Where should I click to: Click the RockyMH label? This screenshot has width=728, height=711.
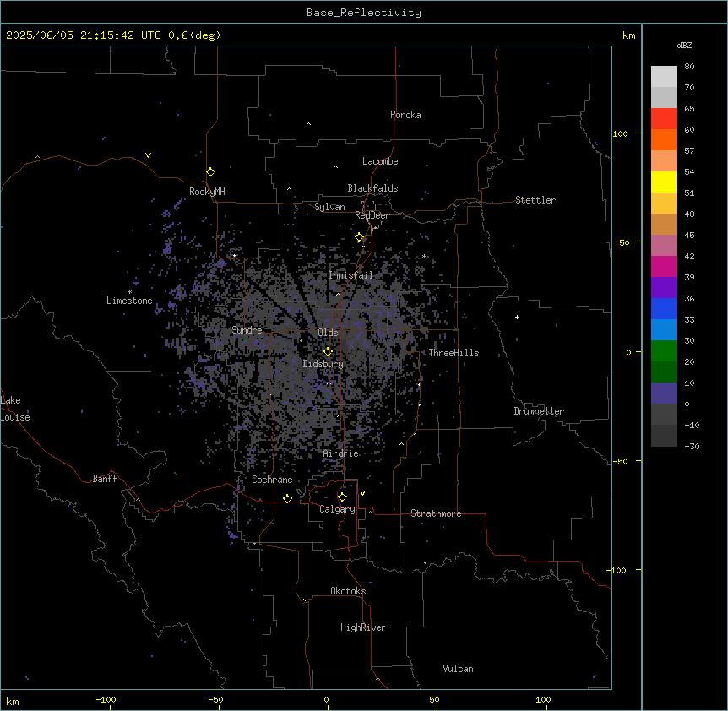(207, 192)
